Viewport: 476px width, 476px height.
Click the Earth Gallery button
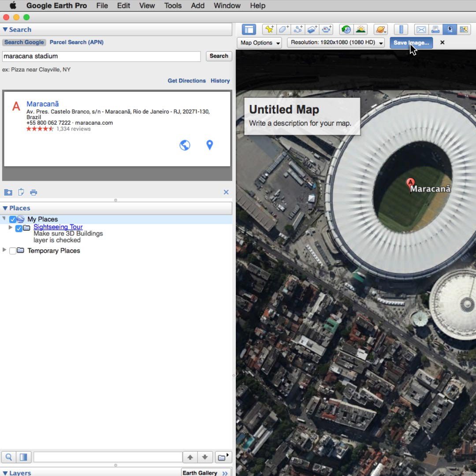click(x=205, y=472)
